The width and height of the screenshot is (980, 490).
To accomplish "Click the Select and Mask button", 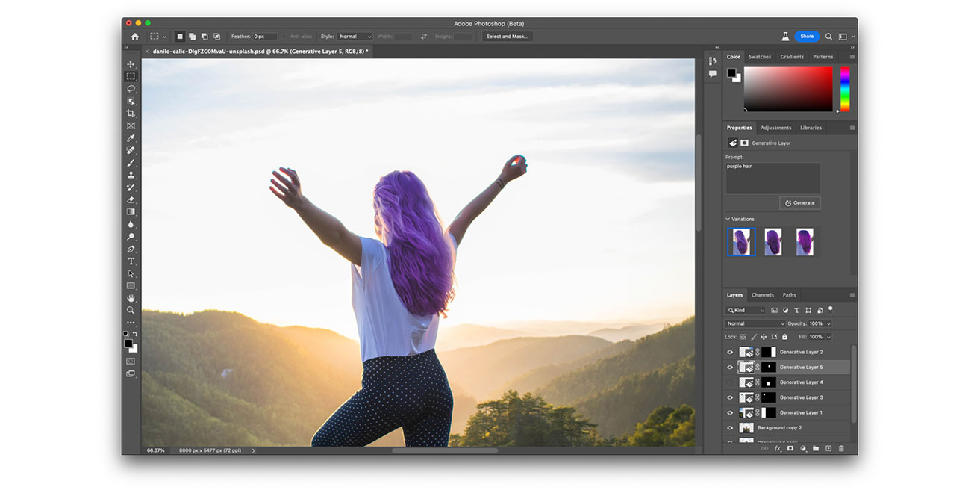I will (x=507, y=36).
